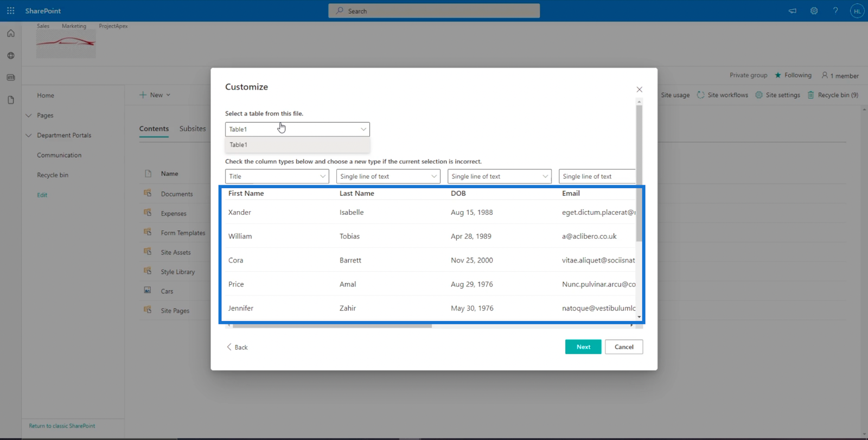Click the horizontal scrollbar of the preview table
This screenshot has height=440, width=868.
[x=332, y=326]
